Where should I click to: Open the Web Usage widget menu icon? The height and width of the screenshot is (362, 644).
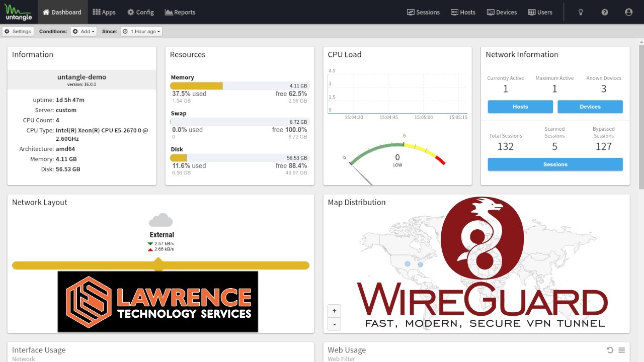(x=621, y=350)
